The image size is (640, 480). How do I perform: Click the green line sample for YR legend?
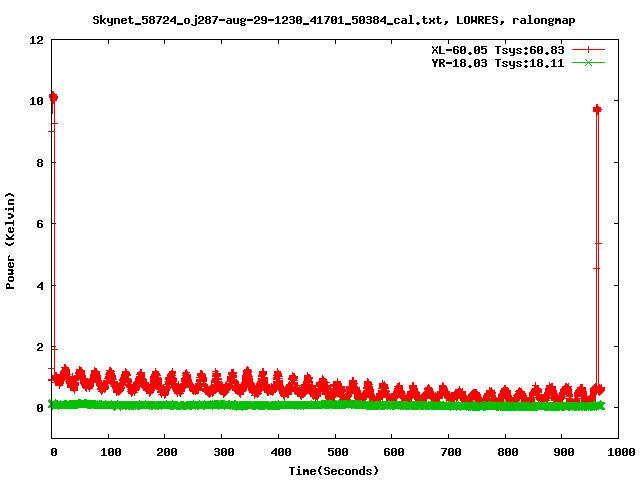point(588,63)
